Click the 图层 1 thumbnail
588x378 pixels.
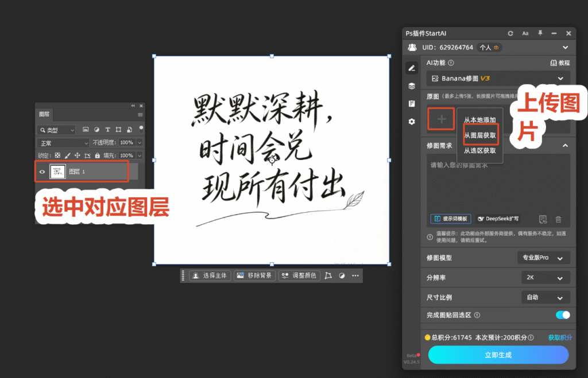58,172
